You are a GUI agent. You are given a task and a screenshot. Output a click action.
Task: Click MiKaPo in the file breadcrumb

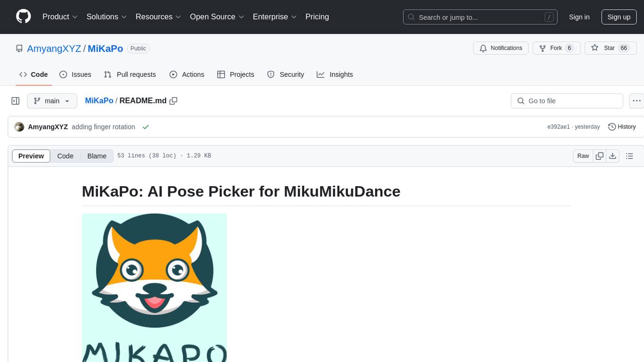click(99, 100)
